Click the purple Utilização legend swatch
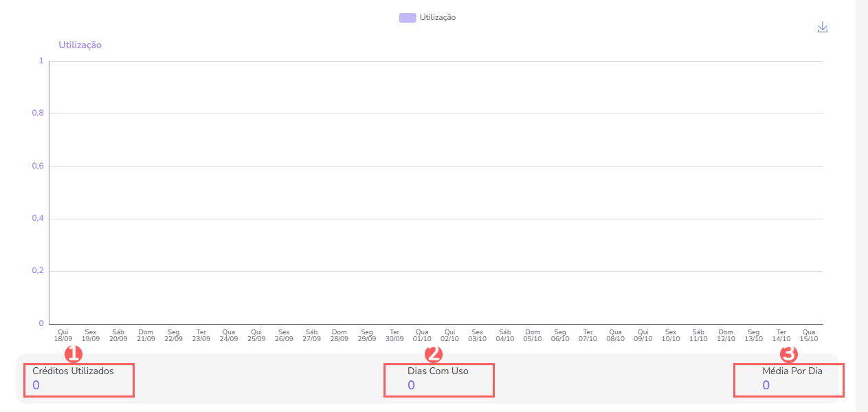This screenshot has width=868, height=412. tap(407, 17)
